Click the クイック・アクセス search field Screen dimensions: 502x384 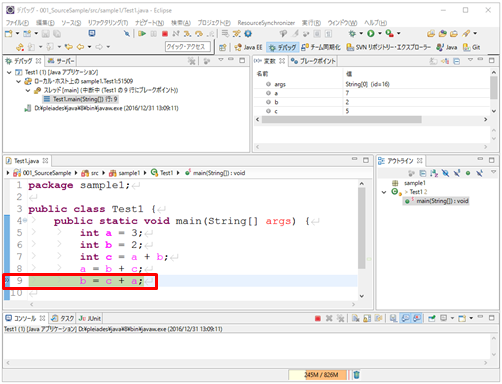(188, 47)
